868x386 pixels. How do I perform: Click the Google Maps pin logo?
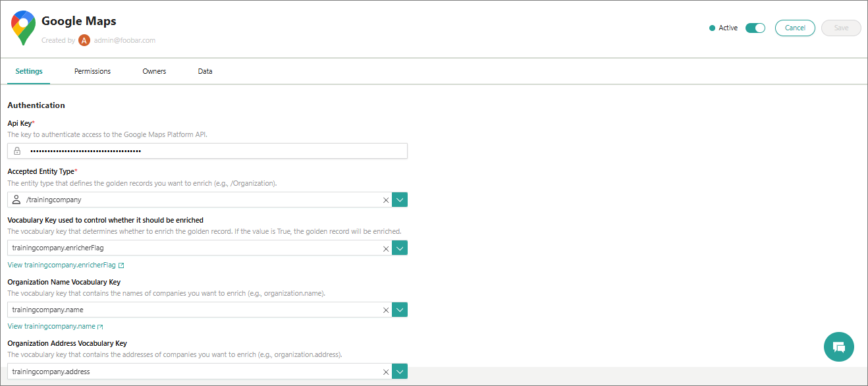tap(23, 28)
